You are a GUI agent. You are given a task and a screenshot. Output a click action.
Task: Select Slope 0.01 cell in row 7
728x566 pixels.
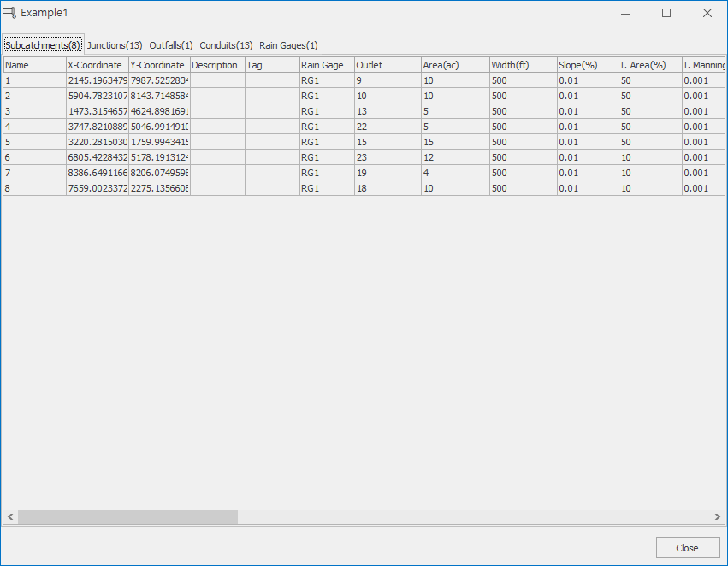pyautogui.click(x=588, y=172)
